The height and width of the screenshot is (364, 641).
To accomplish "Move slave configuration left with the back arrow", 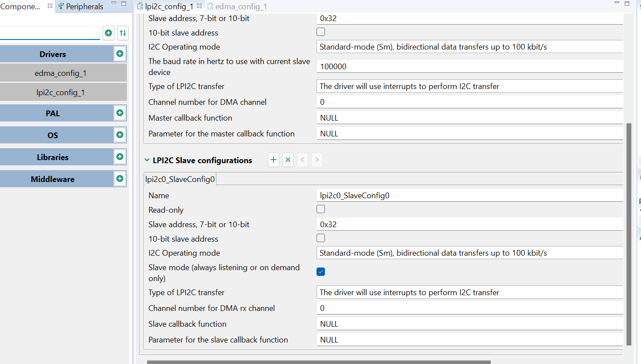I will pyautogui.click(x=302, y=160).
